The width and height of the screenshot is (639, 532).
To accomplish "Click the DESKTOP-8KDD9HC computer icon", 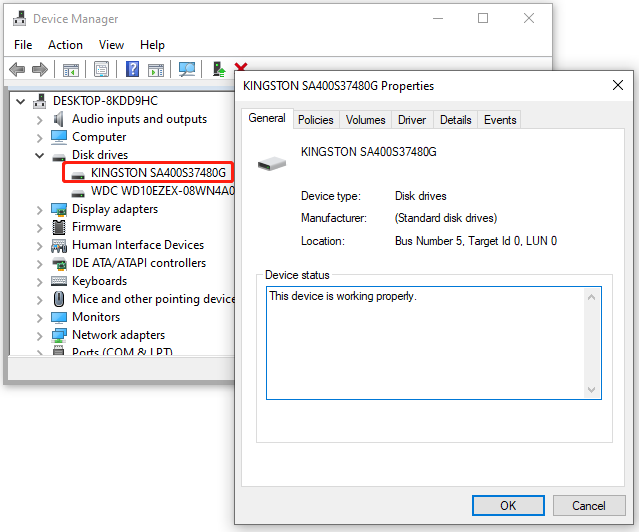I will tap(40, 101).
